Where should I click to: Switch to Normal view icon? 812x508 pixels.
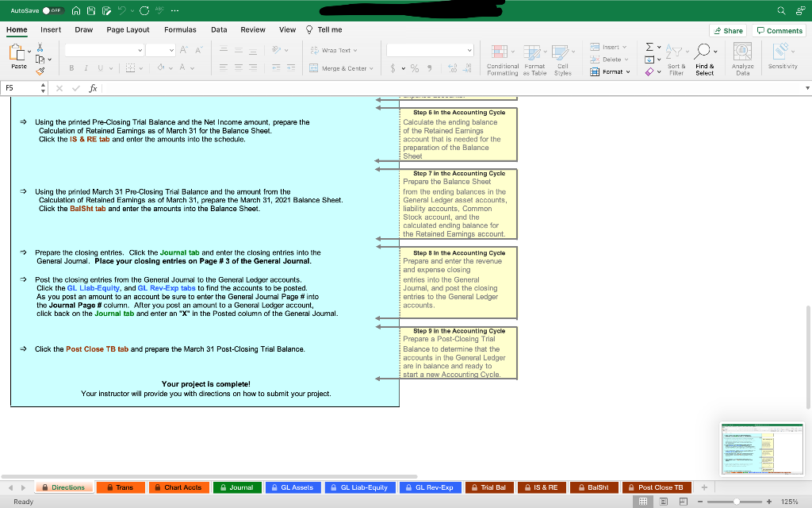click(x=643, y=502)
